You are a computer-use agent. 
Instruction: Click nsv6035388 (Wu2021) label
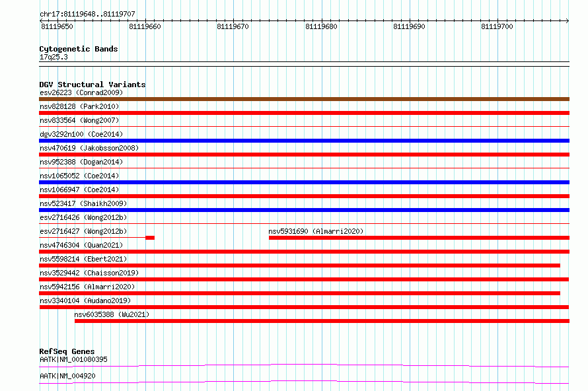point(112,314)
